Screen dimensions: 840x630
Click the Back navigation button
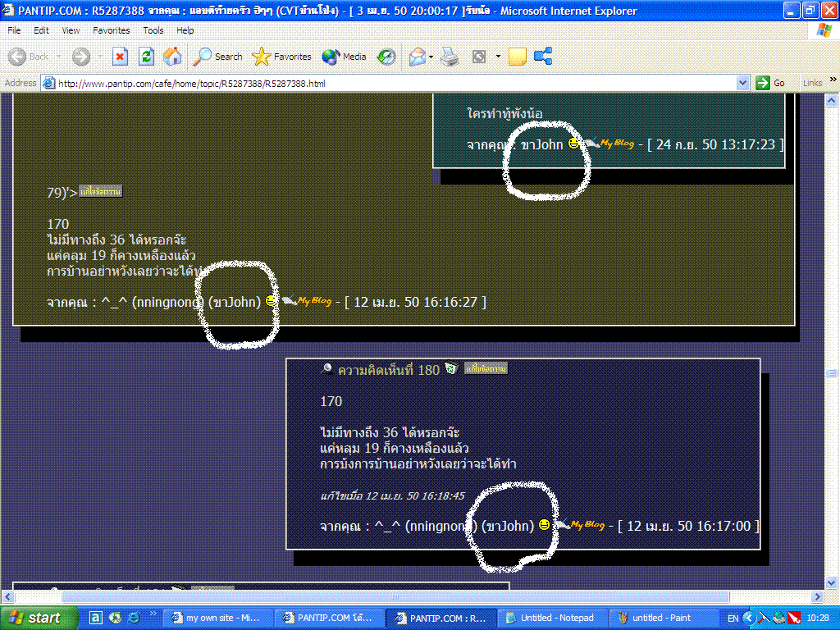pos(28,57)
